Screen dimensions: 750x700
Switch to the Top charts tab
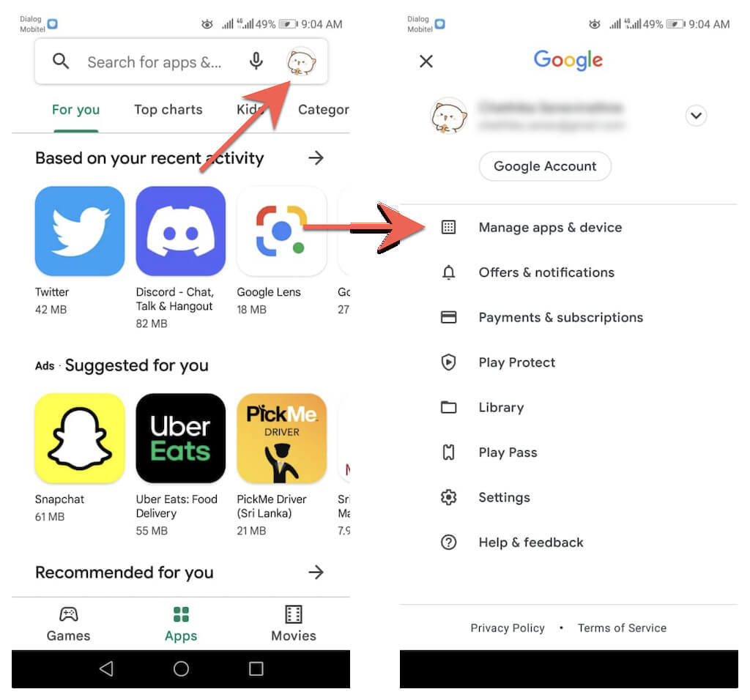168,110
